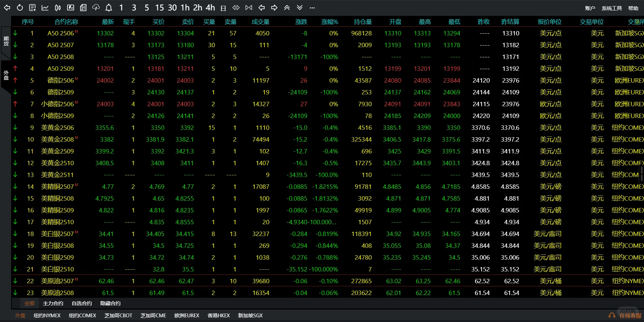Select the 外盘 exchange filter
This screenshot has width=644, height=322.
[x=20, y=316]
